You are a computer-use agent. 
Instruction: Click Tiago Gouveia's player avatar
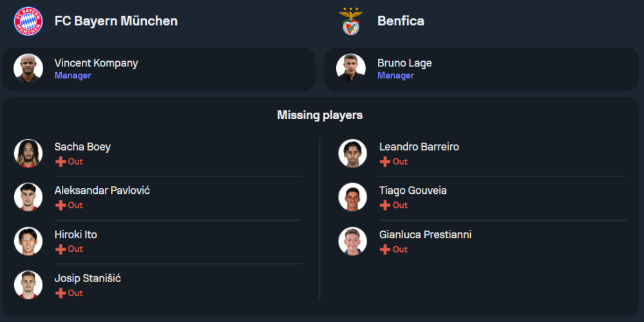click(352, 197)
